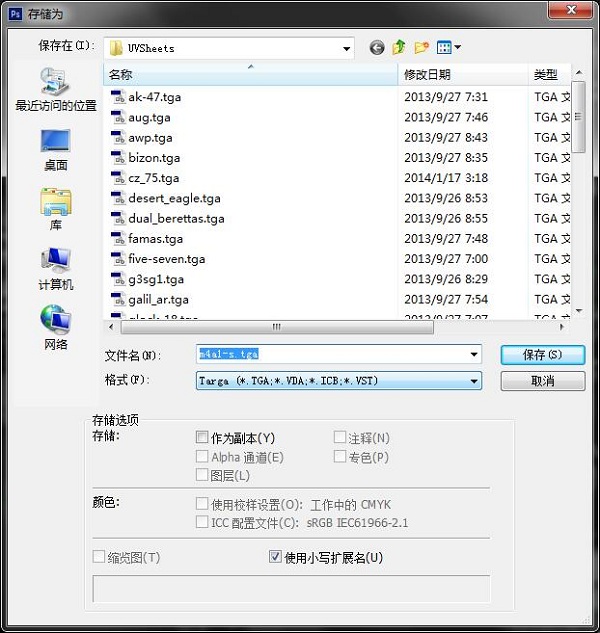600x633 pixels.
Task: Click date 2014/1/17 3:18 for cz_75.tga
Action: (446, 178)
